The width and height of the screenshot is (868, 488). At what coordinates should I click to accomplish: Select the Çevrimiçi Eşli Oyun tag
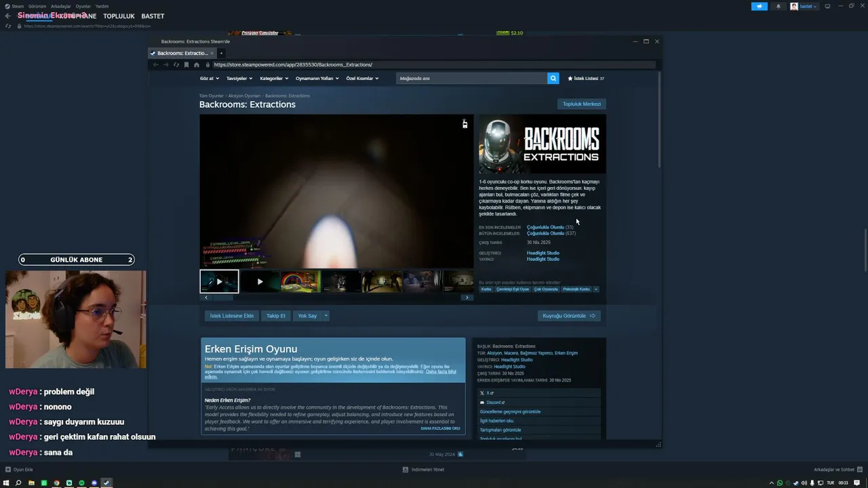coord(513,289)
